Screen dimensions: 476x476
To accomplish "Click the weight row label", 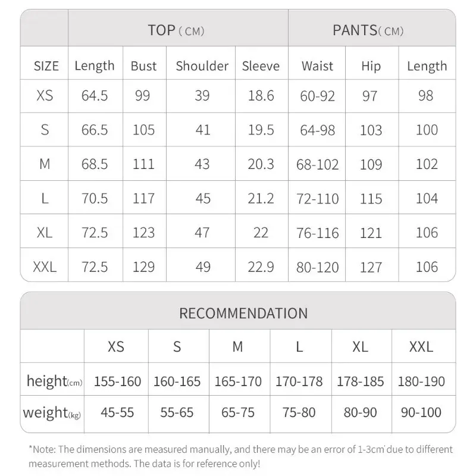I will (x=52, y=412).
